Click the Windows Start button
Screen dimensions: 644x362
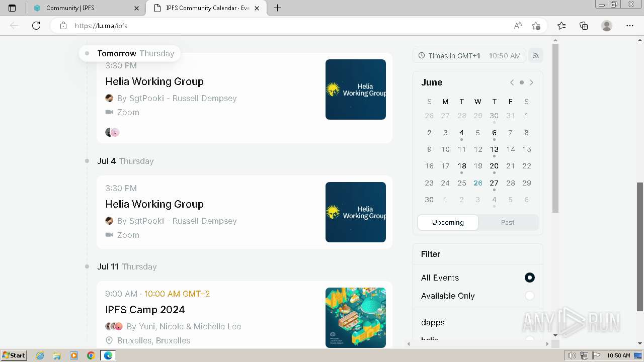[14, 355]
